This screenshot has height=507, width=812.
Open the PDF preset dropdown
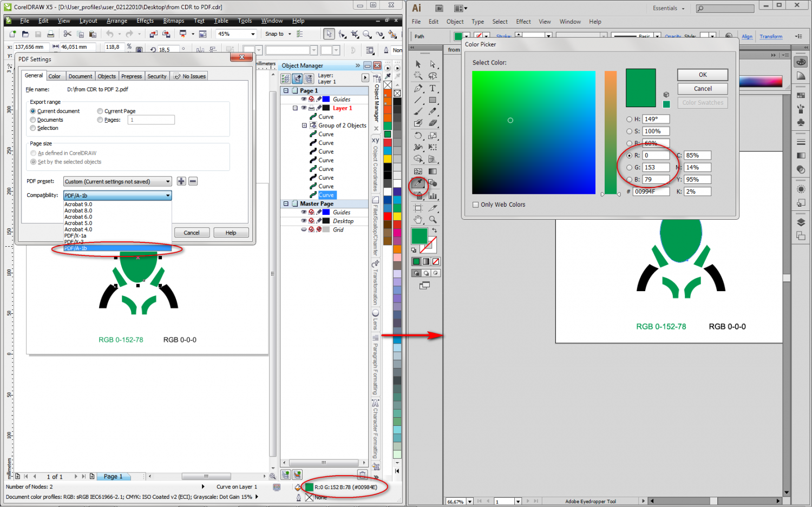[117, 181]
